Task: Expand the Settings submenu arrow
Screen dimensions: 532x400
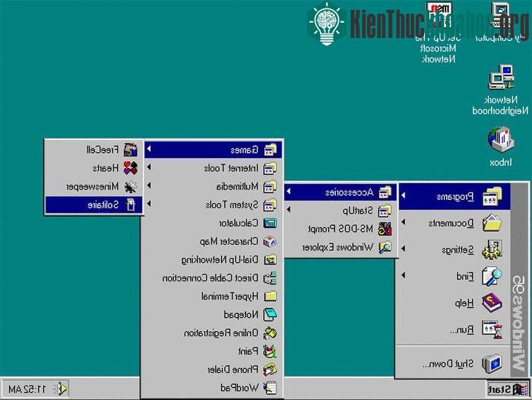Action: coord(403,249)
